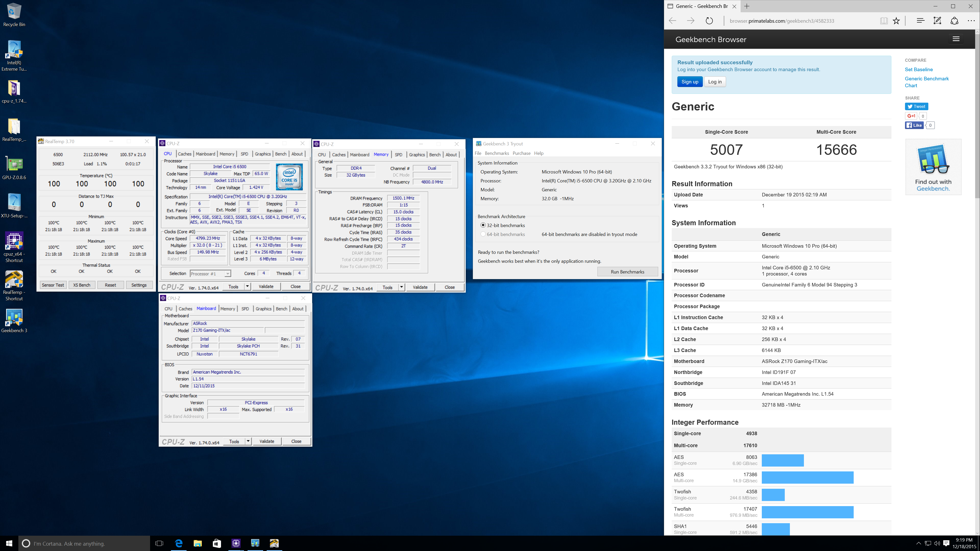Switch to Caches tab in CPU-Z CPU window
This screenshot has width=980, height=551.
[x=185, y=154]
